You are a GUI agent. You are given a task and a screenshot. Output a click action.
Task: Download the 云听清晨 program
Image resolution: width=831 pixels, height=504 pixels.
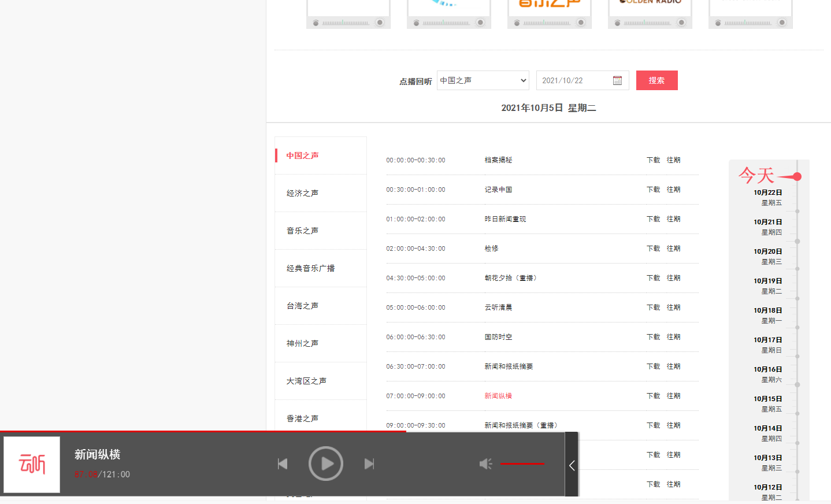coord(654,307)
